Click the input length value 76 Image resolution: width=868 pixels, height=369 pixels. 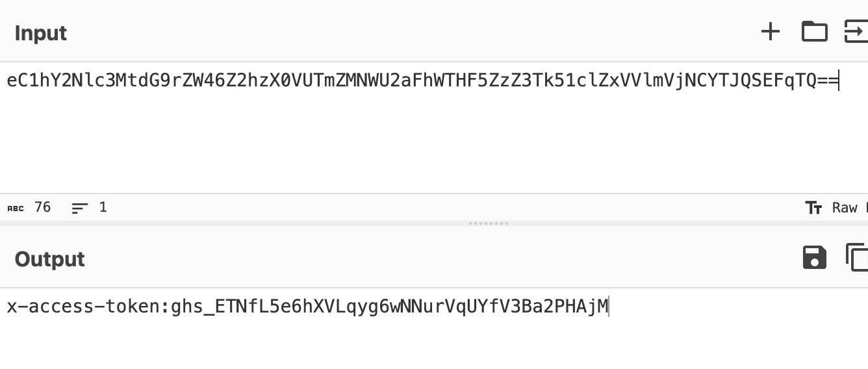pos(42,207)
